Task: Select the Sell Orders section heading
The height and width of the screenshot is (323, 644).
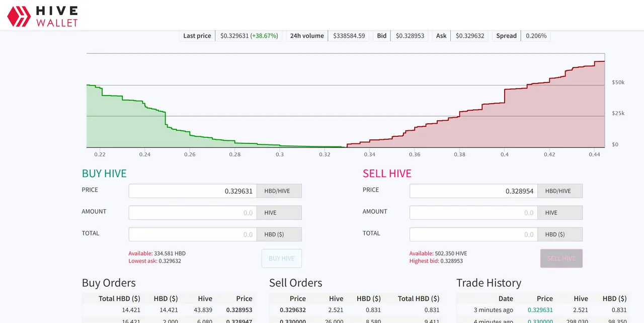Action: 296,283
